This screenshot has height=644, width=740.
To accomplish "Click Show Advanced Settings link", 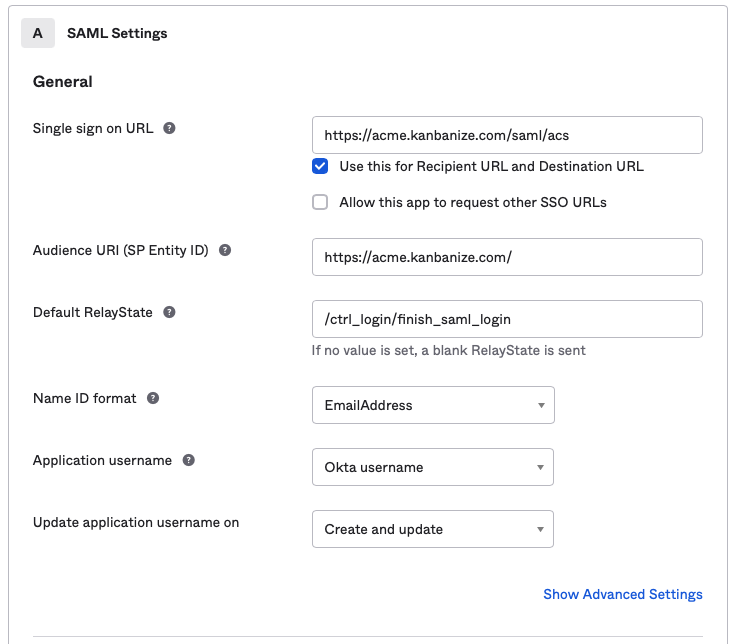I will (x=622, y=594).
